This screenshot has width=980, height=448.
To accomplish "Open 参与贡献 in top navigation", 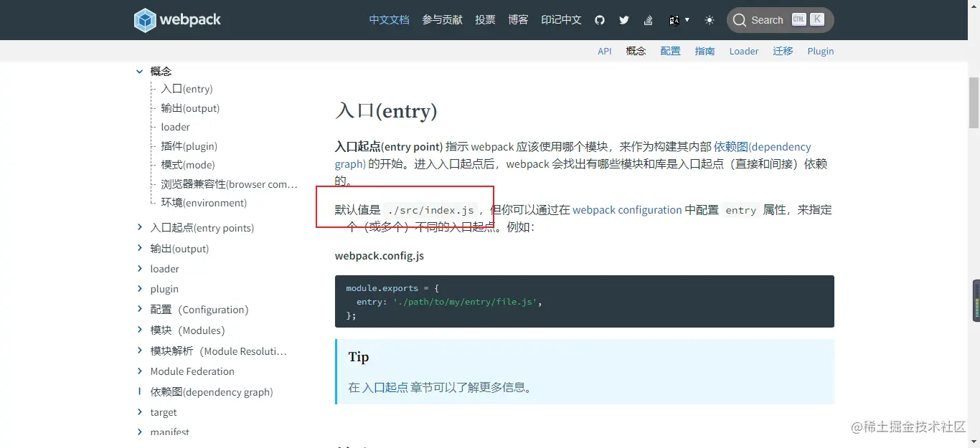I will 442,20.
